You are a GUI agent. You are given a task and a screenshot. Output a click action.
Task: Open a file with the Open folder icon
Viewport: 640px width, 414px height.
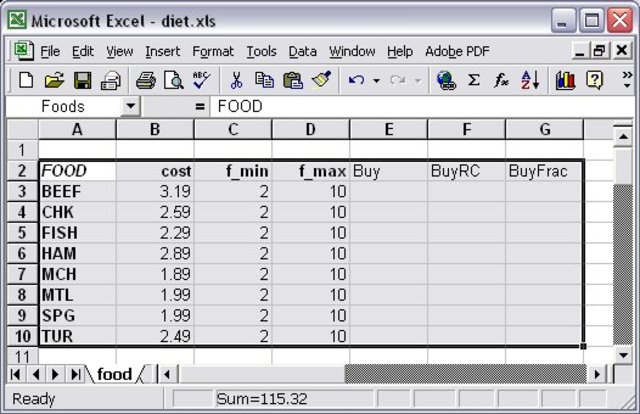54,80
